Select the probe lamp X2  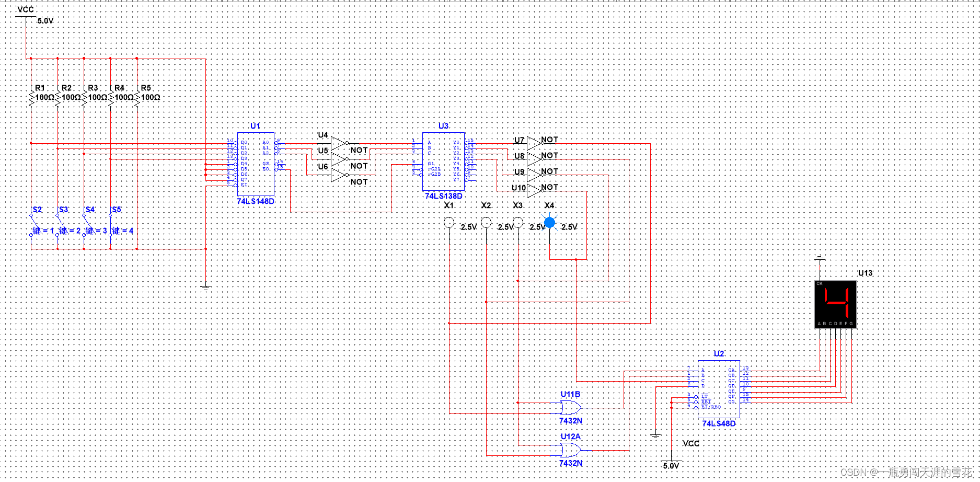point(486,223)
